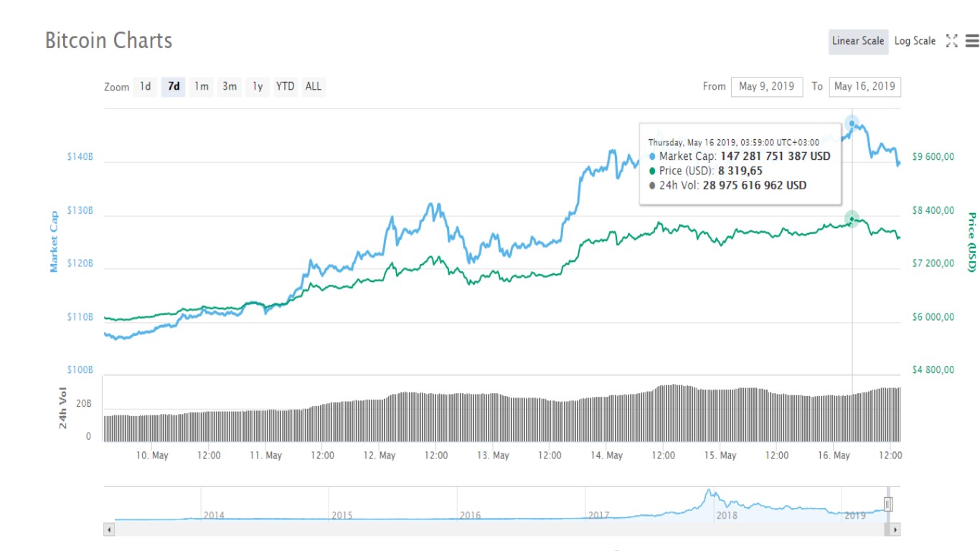Set zoom to 1d
The height and width of the screenshot is (551, 980).
click(x=145, y=87)
